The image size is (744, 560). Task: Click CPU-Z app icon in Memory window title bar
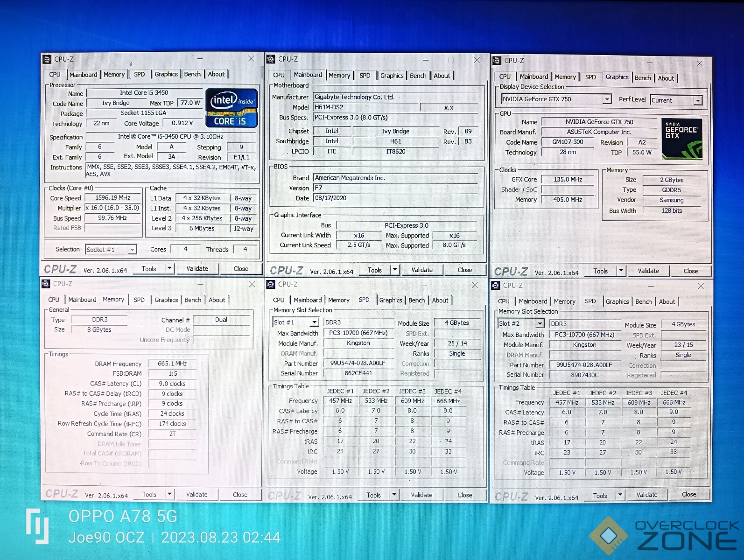coord(46,283)
